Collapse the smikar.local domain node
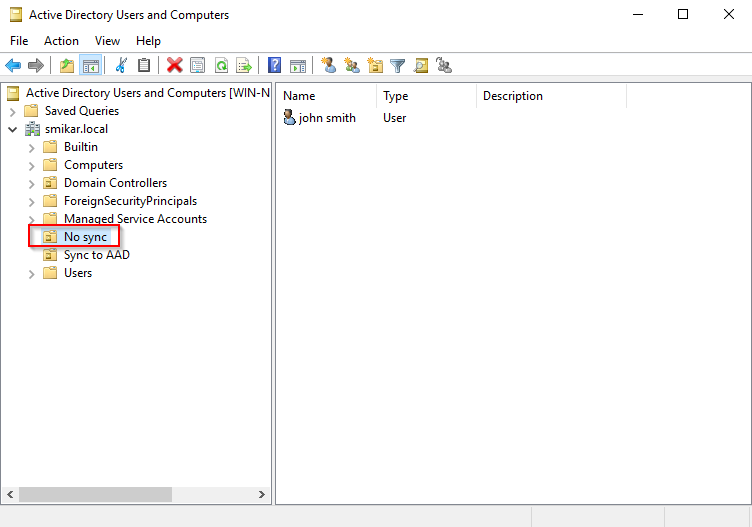752x527 pixels. [13, 129]
